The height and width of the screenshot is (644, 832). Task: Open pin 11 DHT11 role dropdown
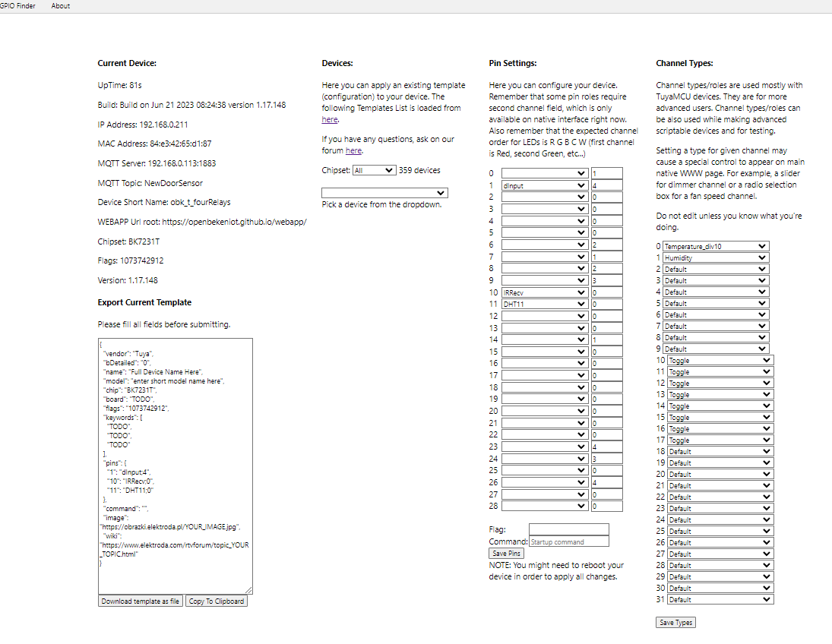tap(544, 304)
